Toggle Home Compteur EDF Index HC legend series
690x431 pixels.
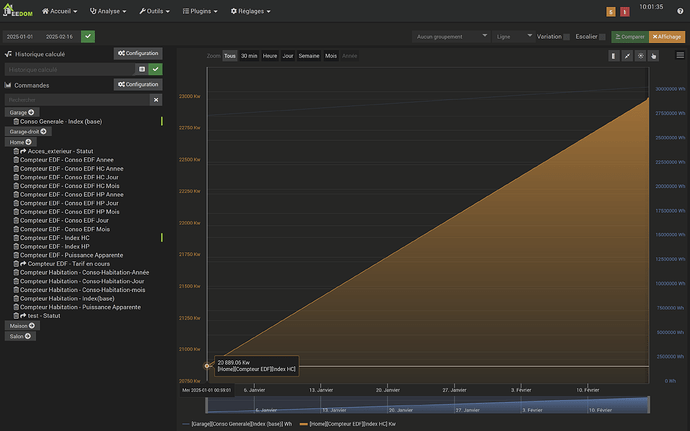click(348, 424)
